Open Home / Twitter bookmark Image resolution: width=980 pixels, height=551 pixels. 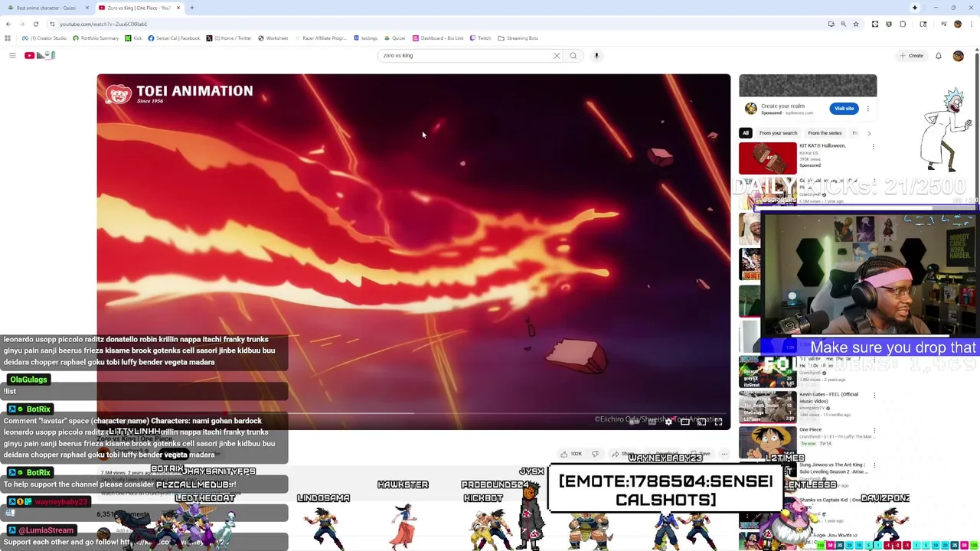pyautogui.click(x=229, y=38)
